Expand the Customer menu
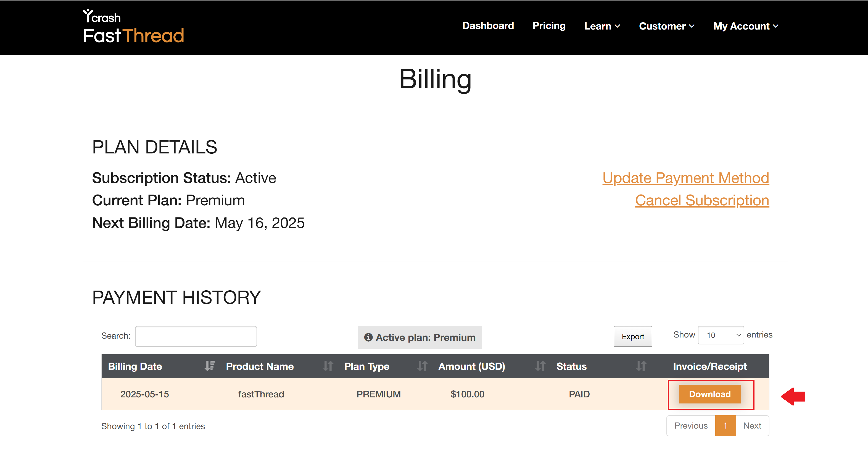The image size is (868, 449). coord(666,26)
